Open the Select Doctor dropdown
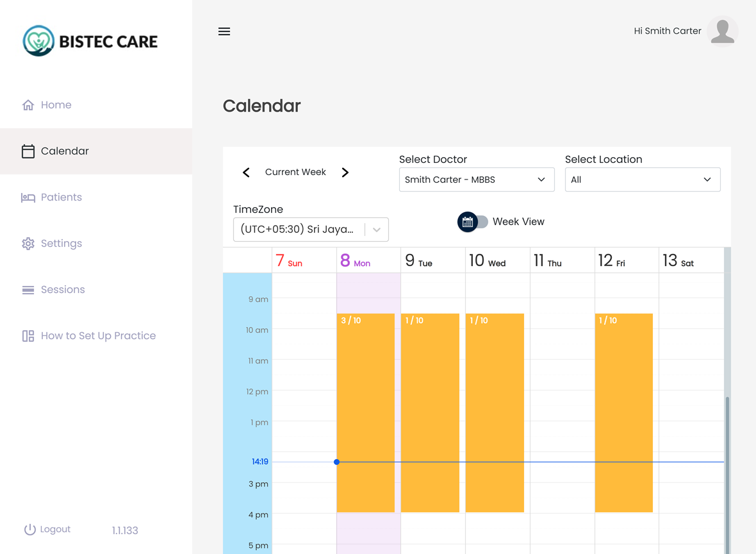756x554 pixels. click(x=476, y=180)
